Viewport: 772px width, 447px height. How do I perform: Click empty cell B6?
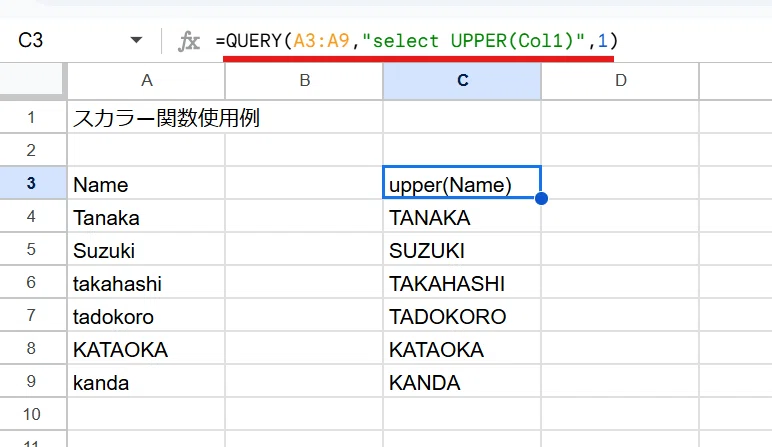click(304, 282)
